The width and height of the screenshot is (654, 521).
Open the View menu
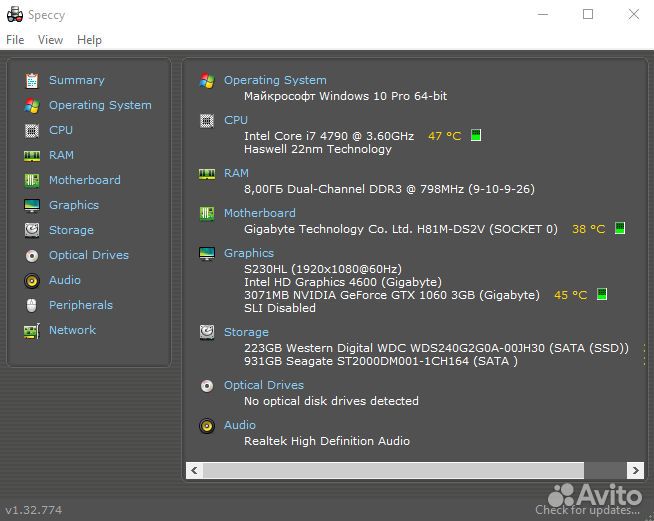50,40
